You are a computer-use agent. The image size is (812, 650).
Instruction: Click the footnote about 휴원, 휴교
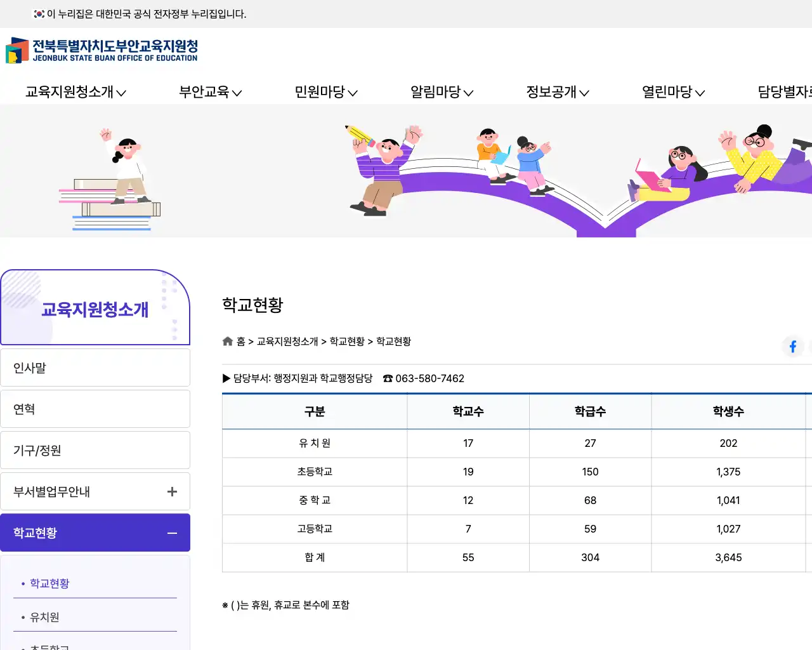pos(285,605)
